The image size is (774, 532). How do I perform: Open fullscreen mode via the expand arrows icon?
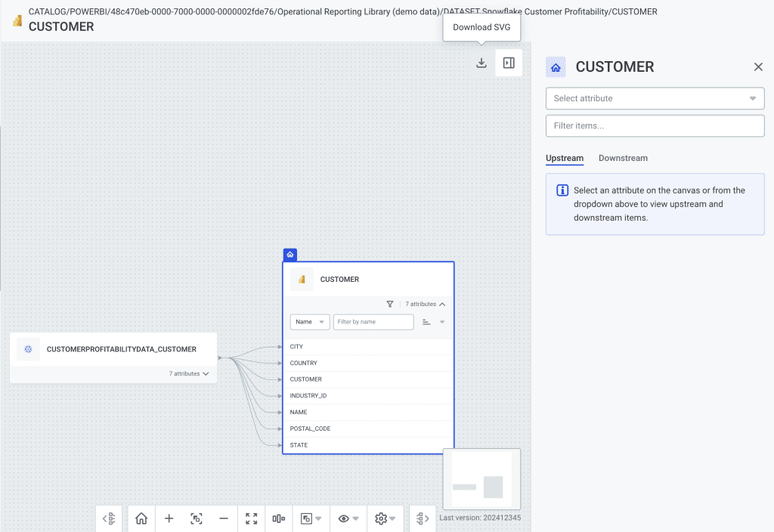[251, 518]
